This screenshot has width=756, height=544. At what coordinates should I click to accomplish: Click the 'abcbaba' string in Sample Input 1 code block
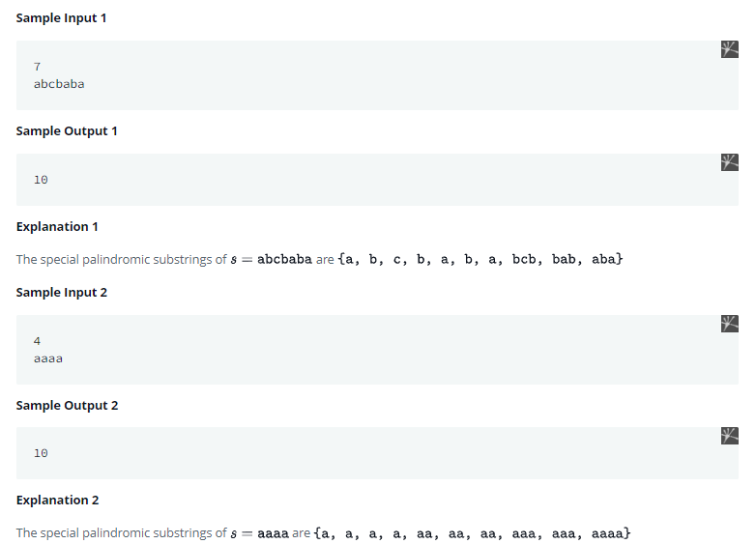pos(59,84)
